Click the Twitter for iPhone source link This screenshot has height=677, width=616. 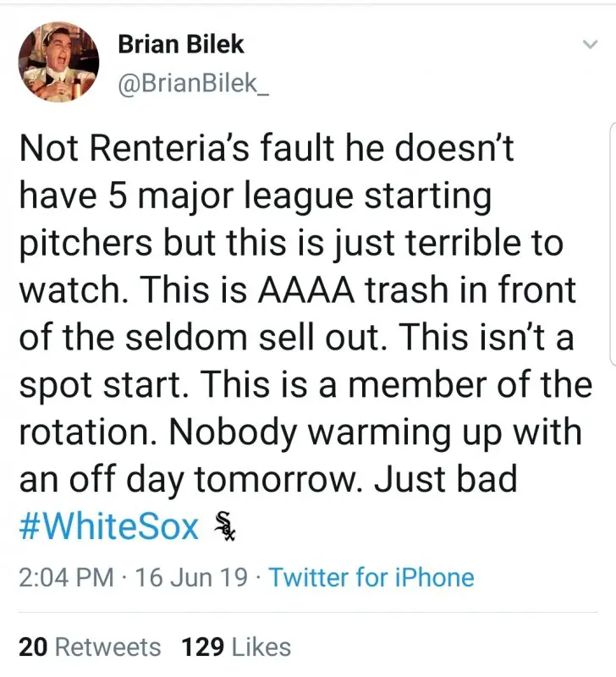(371, 577)
